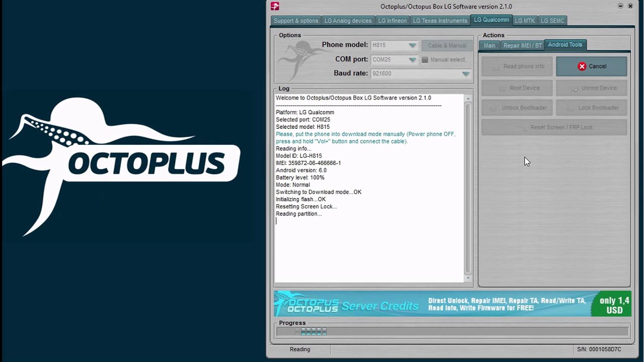The height and width of the screenshot is (362, 644).
Task: Enable the Manual select checkbox
Action: (425, 60)
